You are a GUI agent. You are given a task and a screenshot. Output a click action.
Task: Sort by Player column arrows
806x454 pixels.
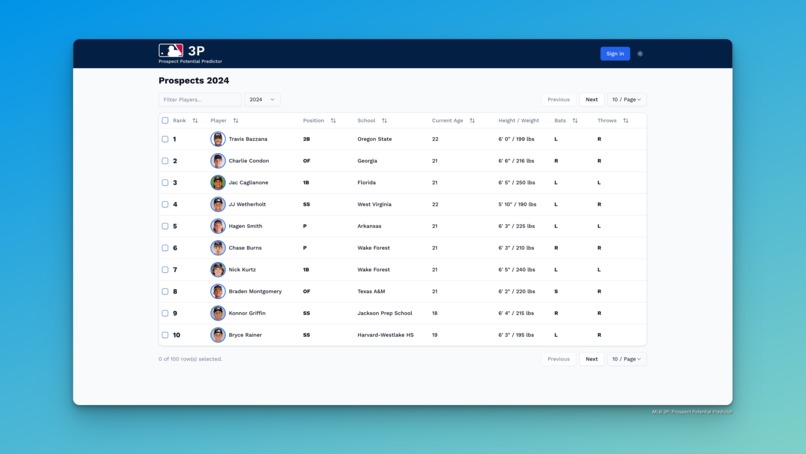pyautogui.click(x=235, y=120)
